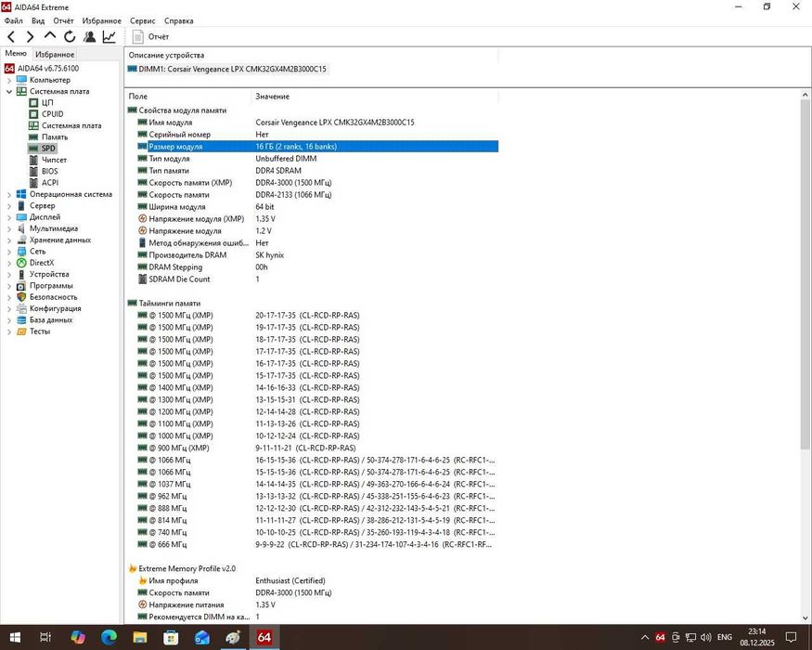Viewport: 812px width, 650px height.
Task: Collapse the Системная плата tree node
Action: 9,92
